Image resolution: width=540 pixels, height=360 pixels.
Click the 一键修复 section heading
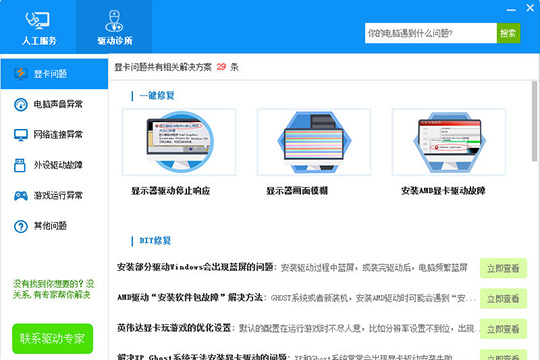tap(157, 95)
